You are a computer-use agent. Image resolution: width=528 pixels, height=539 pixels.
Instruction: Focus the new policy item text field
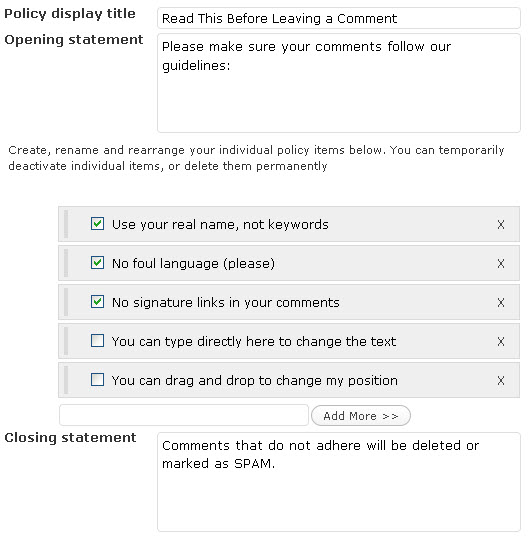coord(184,415)
